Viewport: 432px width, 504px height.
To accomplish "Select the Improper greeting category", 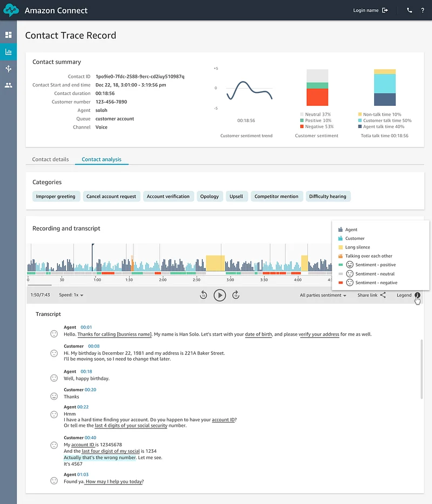I will tap(56, 197).
